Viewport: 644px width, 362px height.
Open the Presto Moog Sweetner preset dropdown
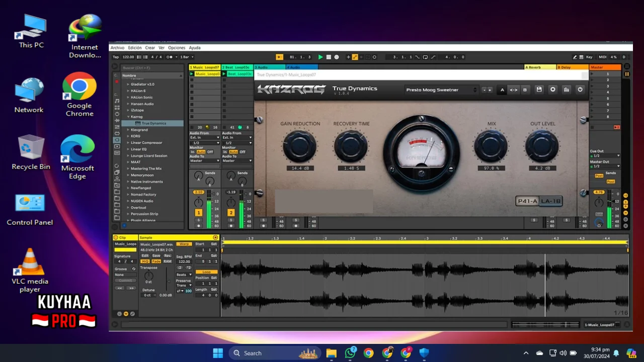point(441,90)
